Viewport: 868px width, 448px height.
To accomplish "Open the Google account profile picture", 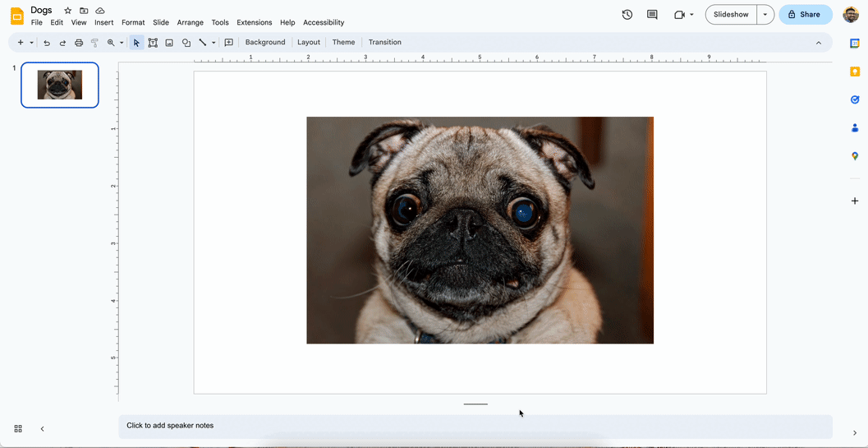I will (851, 15).
